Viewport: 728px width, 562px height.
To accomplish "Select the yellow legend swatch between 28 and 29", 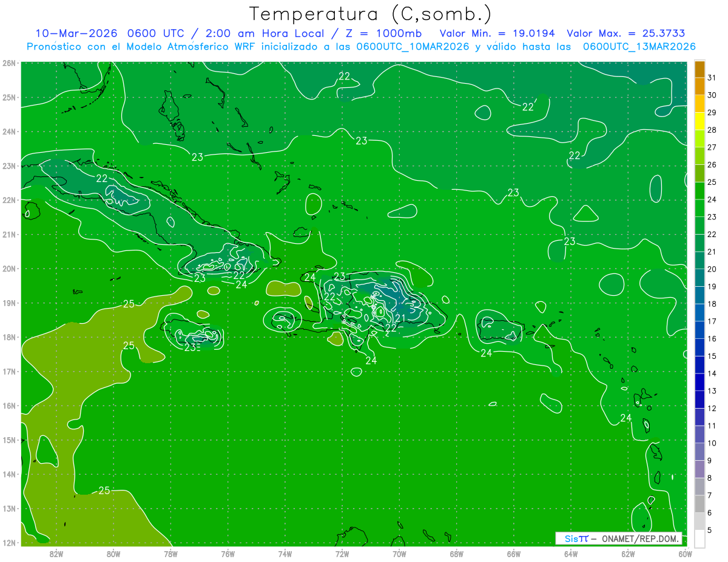I will 699,121.
